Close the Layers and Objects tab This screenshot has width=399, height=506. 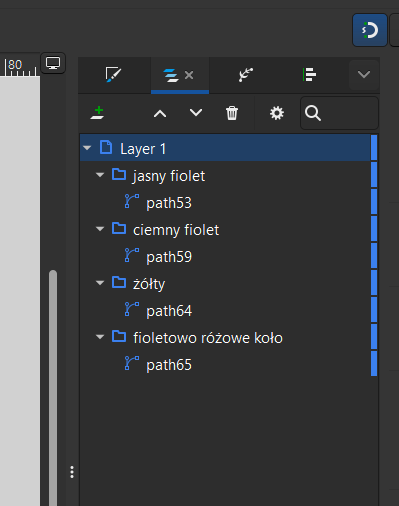pos(189,75)
